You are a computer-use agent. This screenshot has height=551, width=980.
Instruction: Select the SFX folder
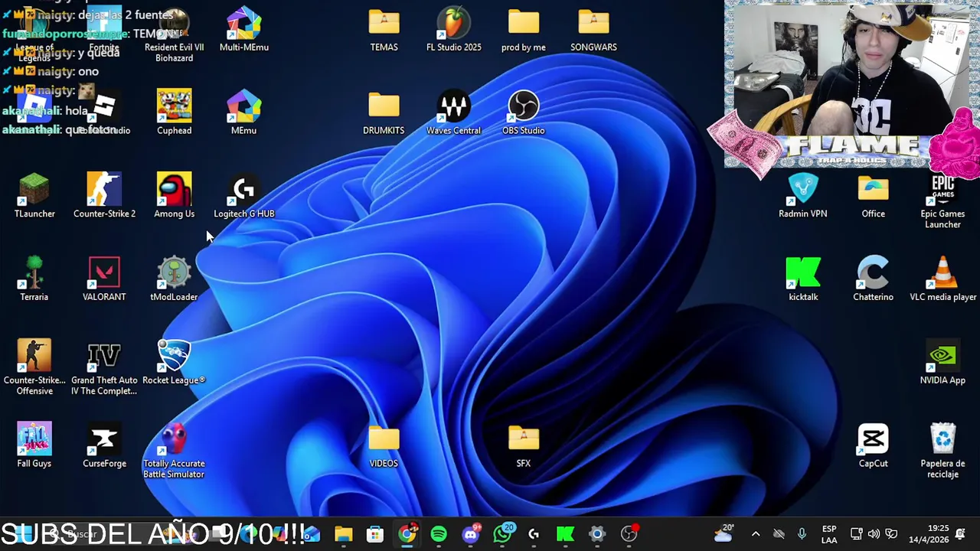pos(524,445)
